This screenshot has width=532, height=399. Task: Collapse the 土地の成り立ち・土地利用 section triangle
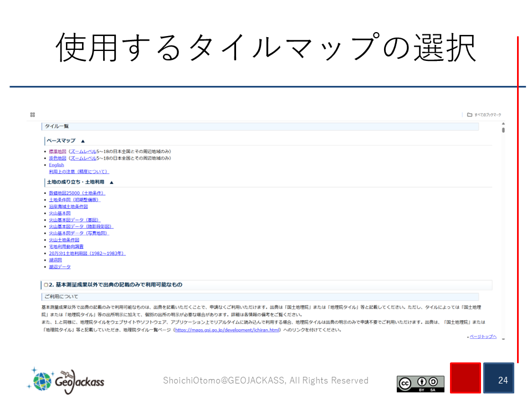coord(111,182)
